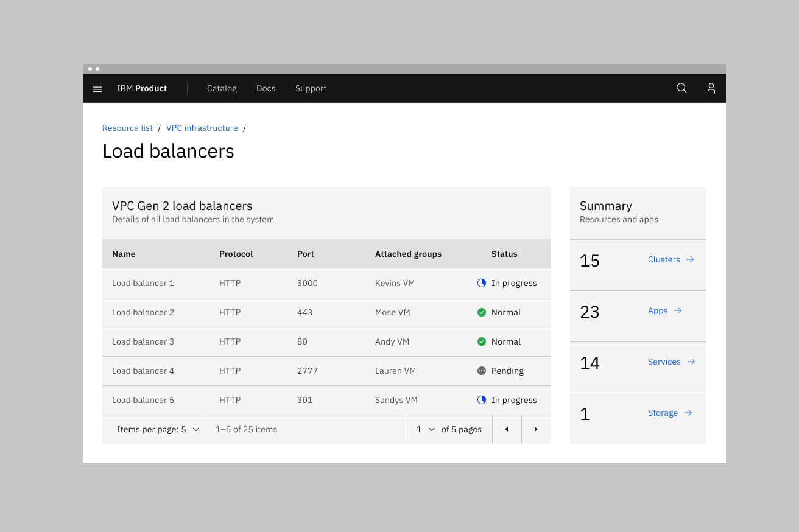This screenshot has width=799, height=532.
Task: Open the Catalog menu item
Action: coord(222,88)
